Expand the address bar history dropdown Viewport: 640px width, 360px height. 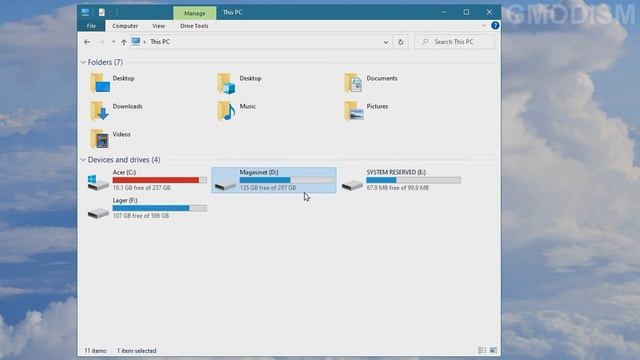pos(386,42)
